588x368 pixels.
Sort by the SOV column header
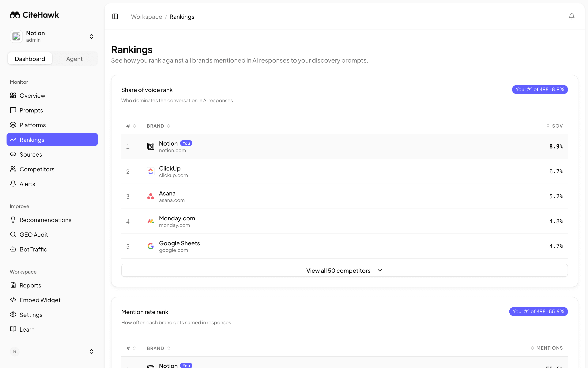pos(555,126)
